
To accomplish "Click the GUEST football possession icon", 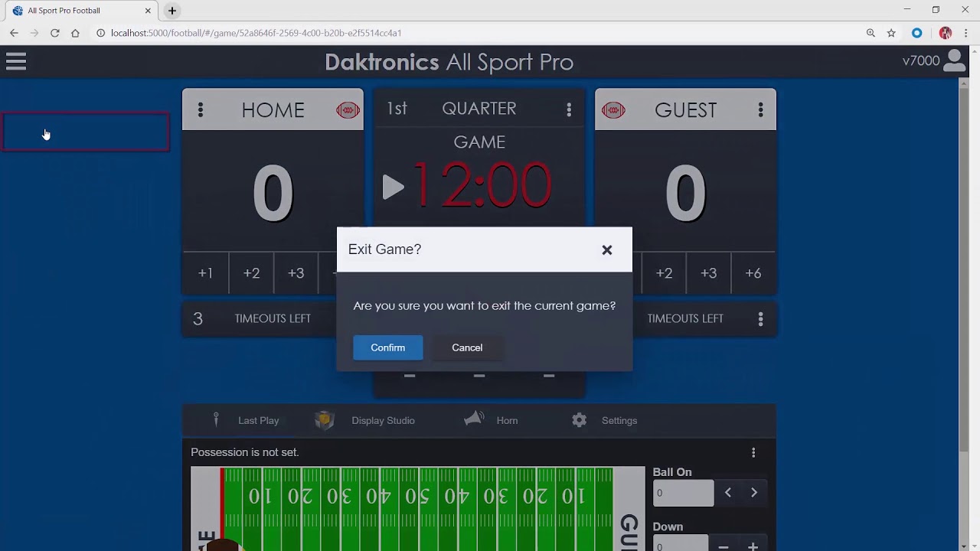I will coord(613,111).
